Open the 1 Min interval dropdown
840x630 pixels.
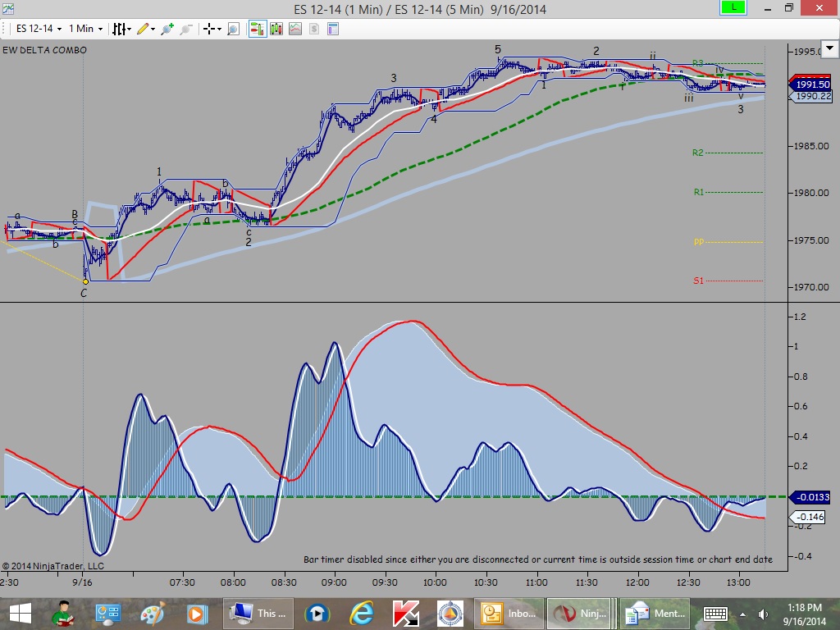point(85,29)
